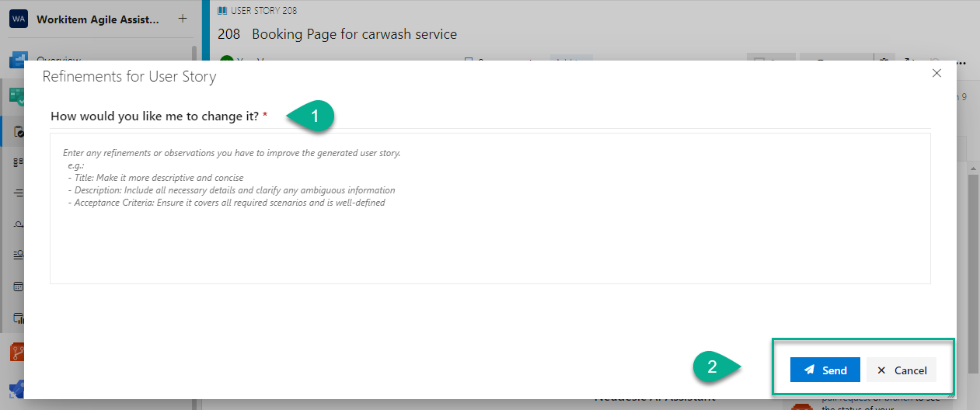The height and width of the screenshot is (410, 980).
Task: Click the Booking Page for carwash service title
Action: (354, 34)
